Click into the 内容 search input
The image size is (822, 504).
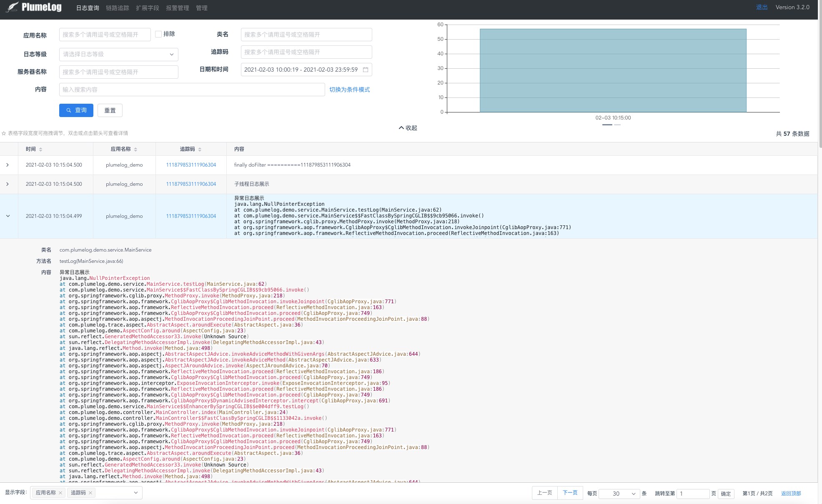192,90
